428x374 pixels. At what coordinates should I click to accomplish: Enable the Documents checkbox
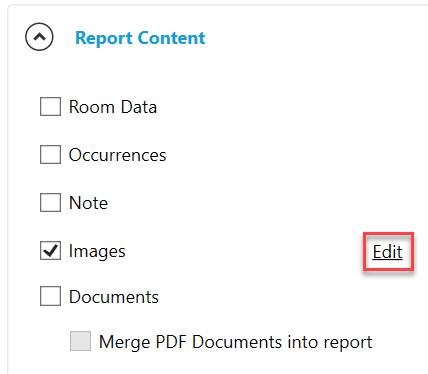(x=50, y=296)
